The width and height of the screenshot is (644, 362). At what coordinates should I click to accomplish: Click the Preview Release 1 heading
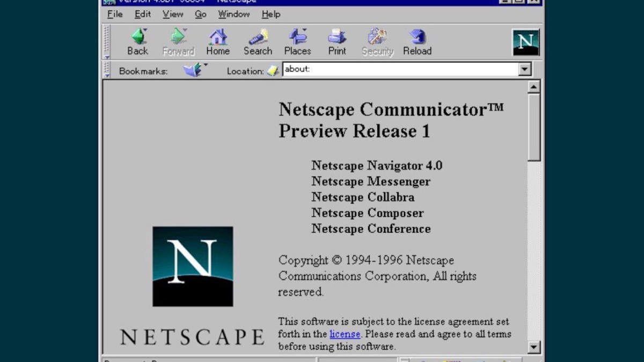pos(354,131)
